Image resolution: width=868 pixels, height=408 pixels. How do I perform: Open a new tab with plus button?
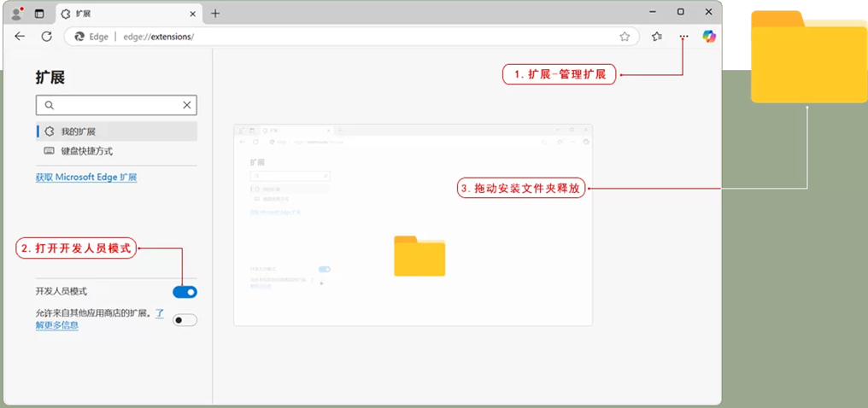coord(215,14)
